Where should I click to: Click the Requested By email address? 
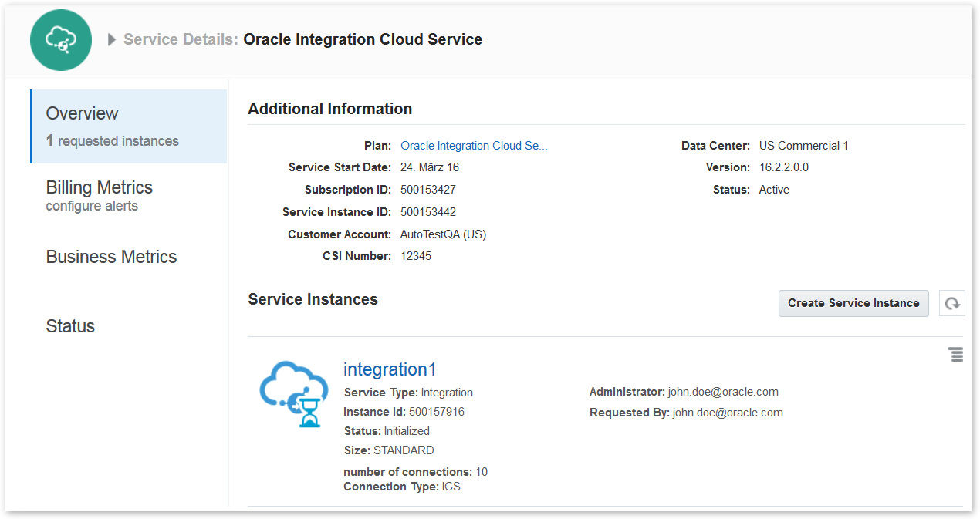tap(728, 413)
